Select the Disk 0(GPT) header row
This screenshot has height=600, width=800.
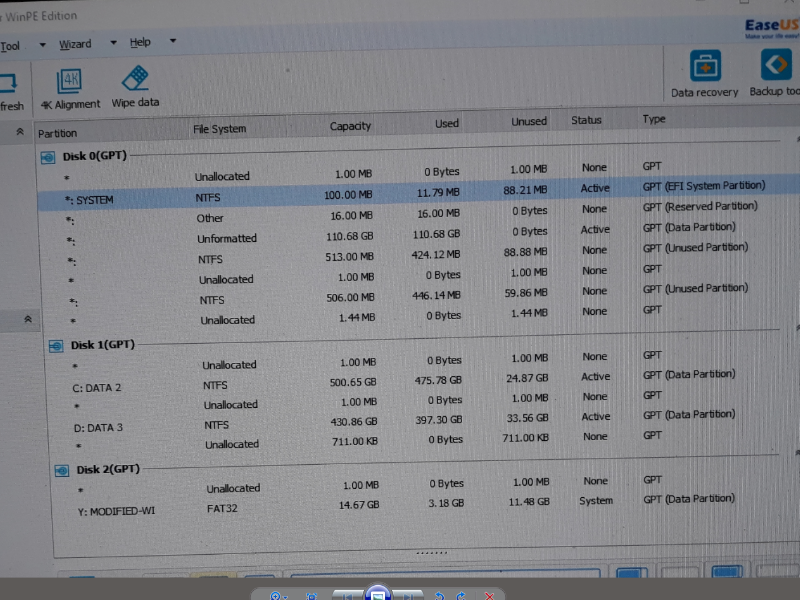pyautogui.click(x=94, y=156)
